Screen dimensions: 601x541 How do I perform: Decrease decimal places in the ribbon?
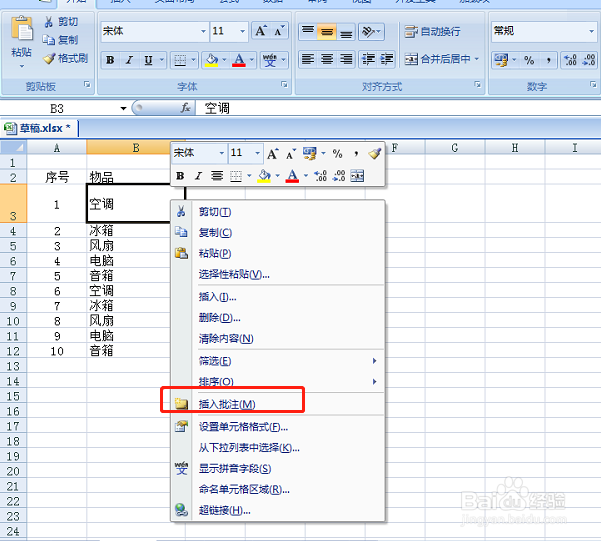coord(589,60)
